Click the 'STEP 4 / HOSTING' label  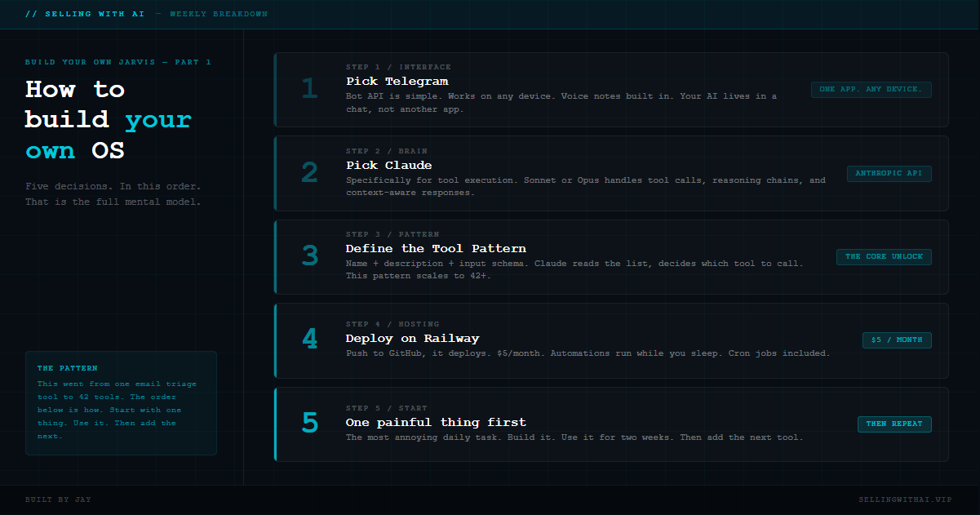coord(392,324)
